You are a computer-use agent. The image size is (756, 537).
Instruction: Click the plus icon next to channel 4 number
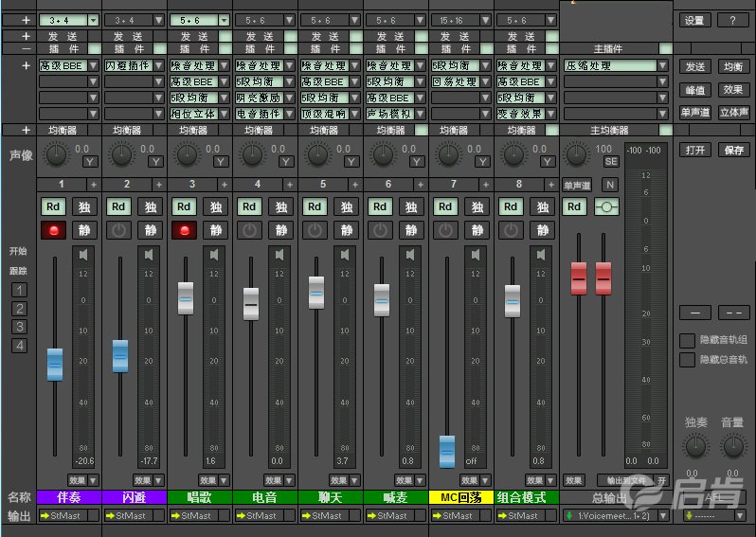(x=290, y=185)
